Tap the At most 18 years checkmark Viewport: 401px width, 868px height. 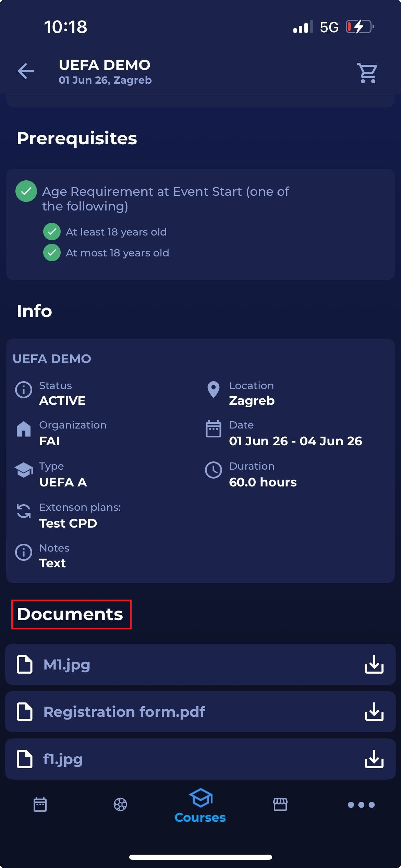(52, 253)
